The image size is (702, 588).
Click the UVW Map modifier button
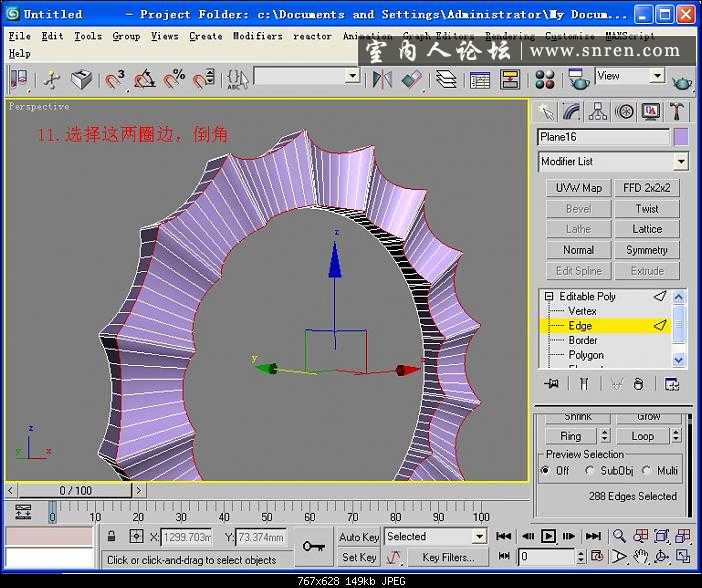(578, 188)
